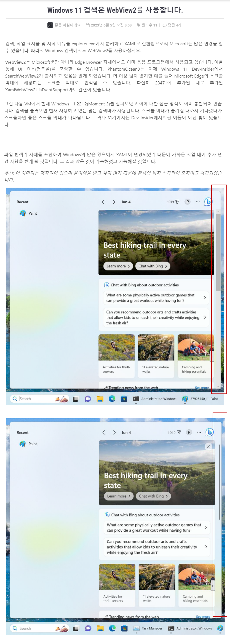Open Microsoft Store on the upper screenshot taskbar
230x644 pixels.
[x=124, y=399]
